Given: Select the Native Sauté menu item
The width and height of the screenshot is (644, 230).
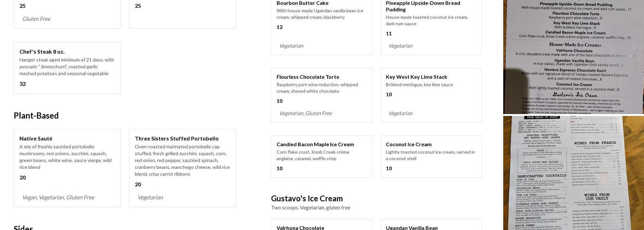Looking at the screenshot, I should click(x=36, y=138).
